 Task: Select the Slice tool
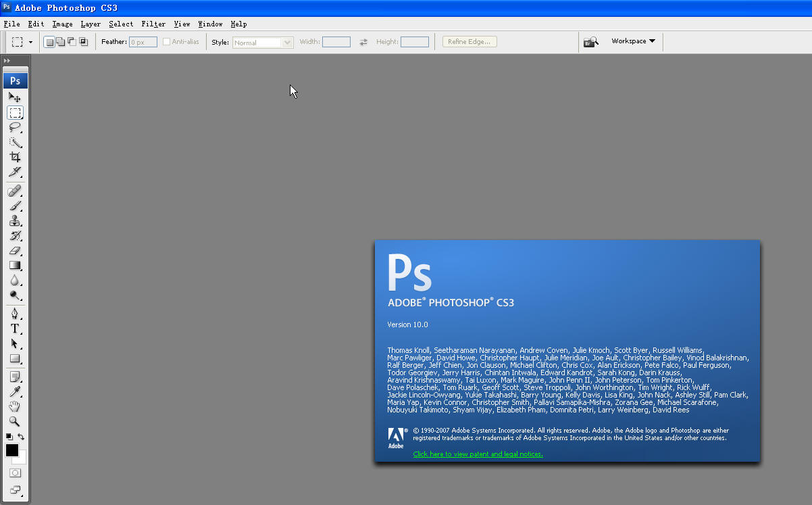(x=15, y=172)
